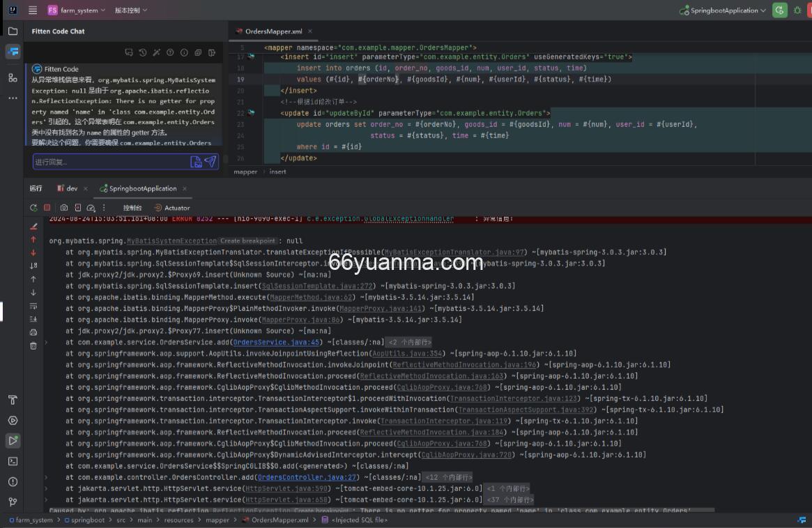Open farm_system project dropdown
Screen dimensions: 812x528
pos(77,10)
